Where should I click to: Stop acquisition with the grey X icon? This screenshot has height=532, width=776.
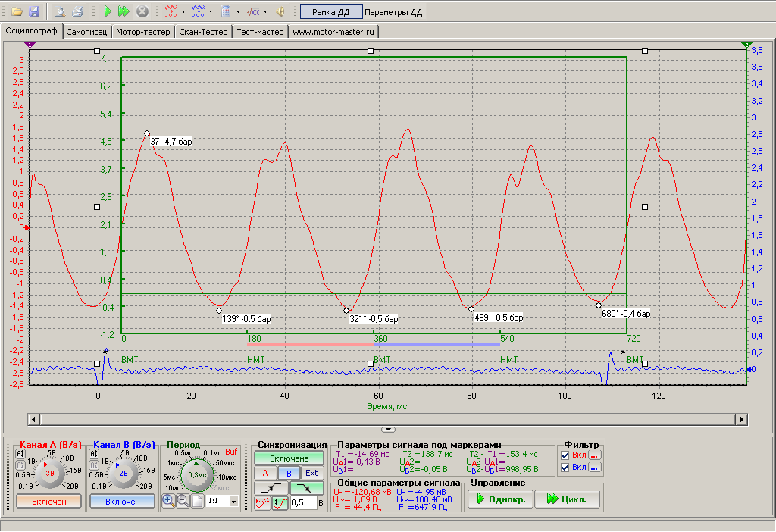[x=142, y=11]
